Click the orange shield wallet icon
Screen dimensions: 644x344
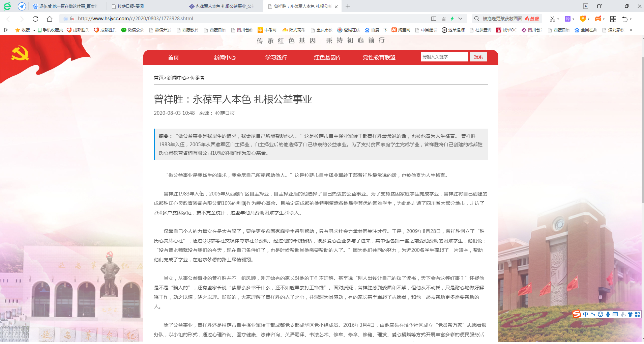(x=583, y=19)
